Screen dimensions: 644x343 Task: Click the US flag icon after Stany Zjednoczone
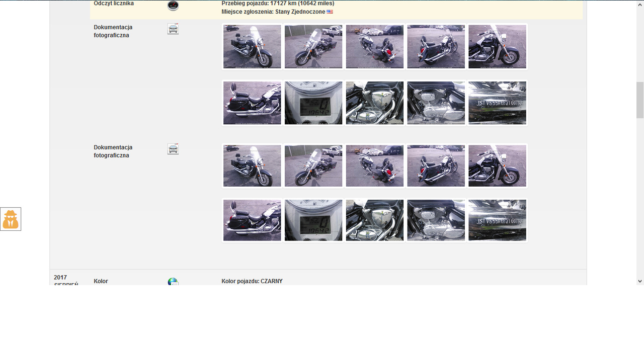(x=330, y=12)
